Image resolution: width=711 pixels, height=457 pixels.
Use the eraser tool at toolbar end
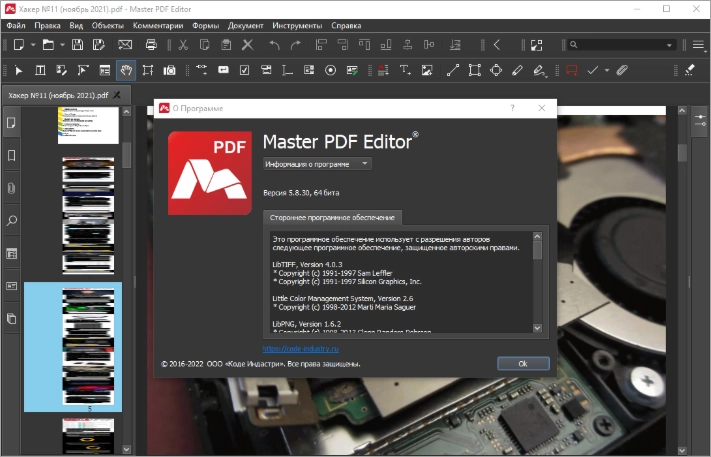tap(690, 71)
